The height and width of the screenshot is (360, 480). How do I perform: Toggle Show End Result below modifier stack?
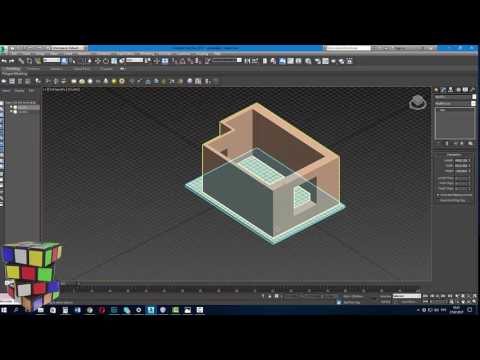[x=447, y=143]
